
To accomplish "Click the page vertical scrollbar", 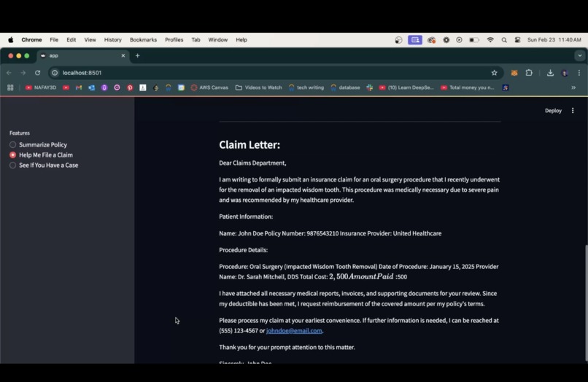I will click(586, 303).
